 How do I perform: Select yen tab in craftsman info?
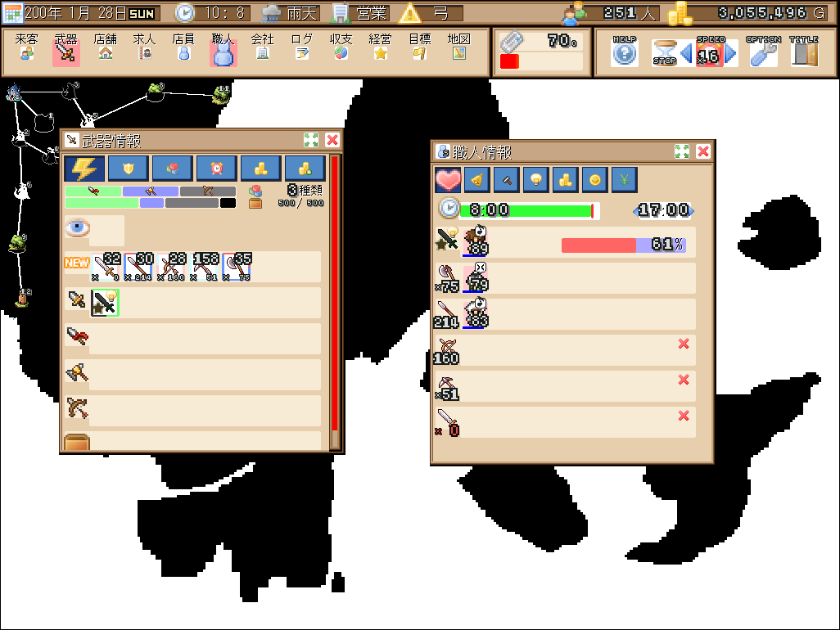coord(624,180)
